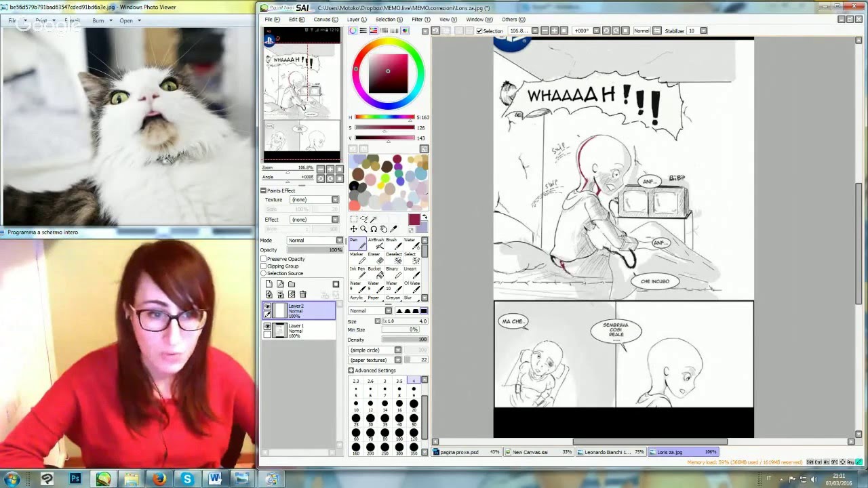Delete layer with trash icon
This screenshot has width=868, height=488.
(303, 294)
